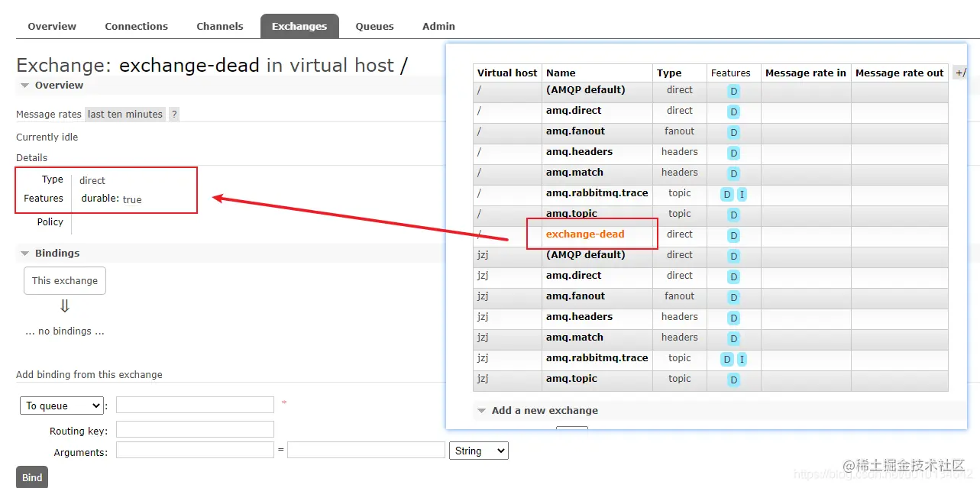Click the D badge in / amq.rabbitmq.trace row
This screenshot has height=488, width=980.
(x=727, y=194)
